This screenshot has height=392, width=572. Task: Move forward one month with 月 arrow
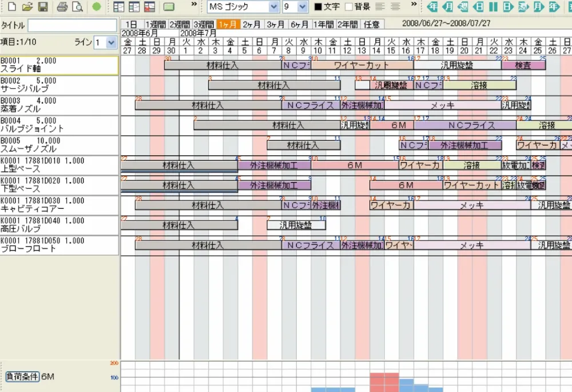(x=538, y=7)
